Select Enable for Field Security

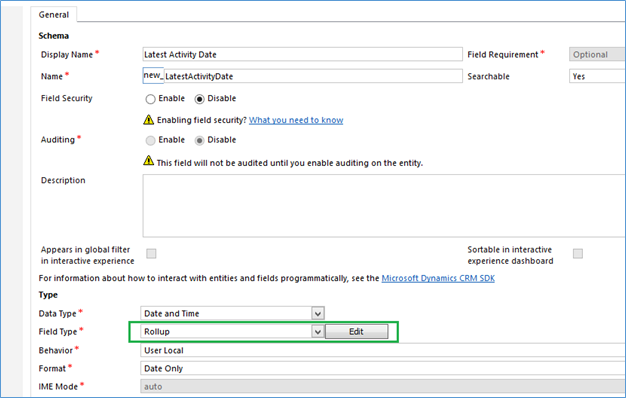[x=151, y=99]
